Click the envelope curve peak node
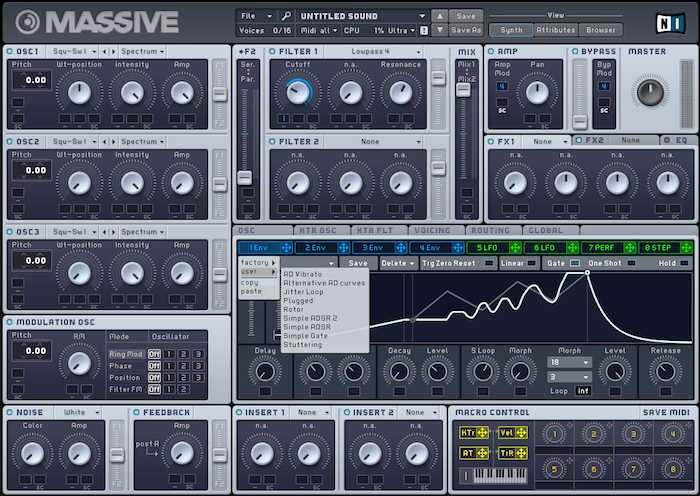 [587, 272]
